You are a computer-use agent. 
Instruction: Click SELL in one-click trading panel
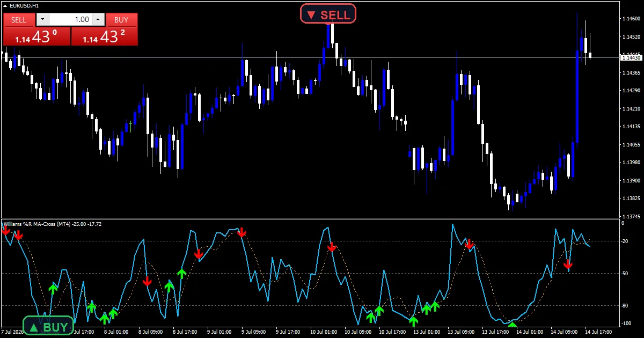click(x=19, y=20)
